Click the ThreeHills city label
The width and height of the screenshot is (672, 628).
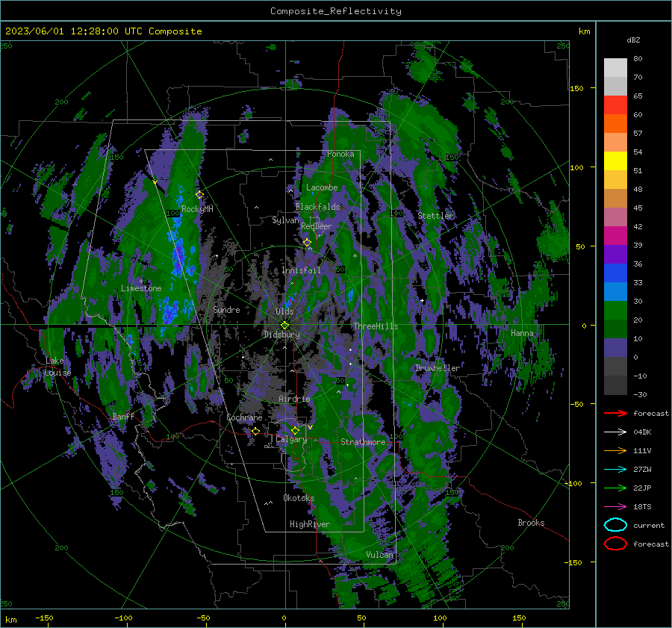376,326
